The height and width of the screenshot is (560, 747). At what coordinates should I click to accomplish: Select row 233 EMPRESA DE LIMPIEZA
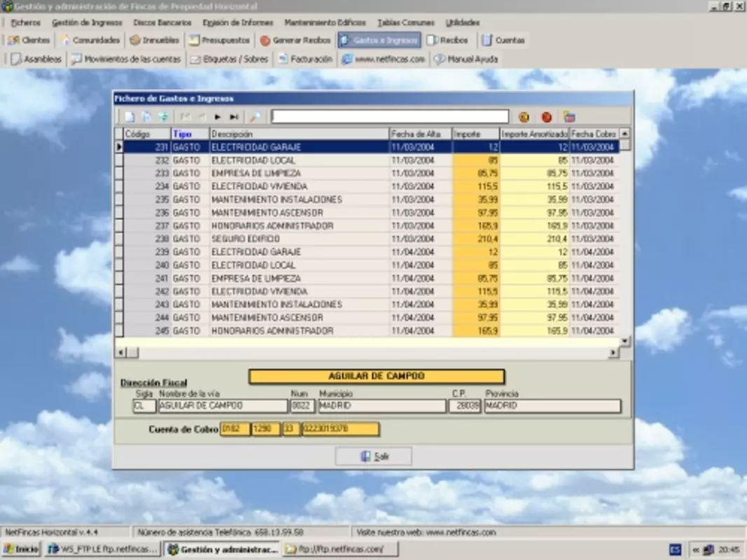coord(371,174)
